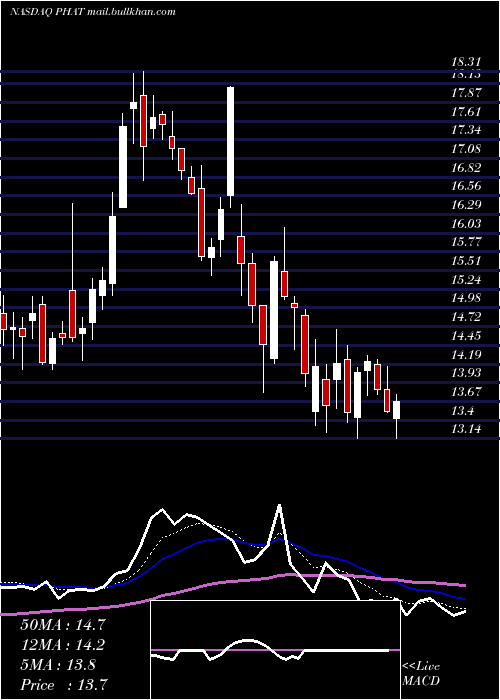Click the 16.82 price axis label
The height and width of the screenshot is (700, 500).
coord(466,168)
